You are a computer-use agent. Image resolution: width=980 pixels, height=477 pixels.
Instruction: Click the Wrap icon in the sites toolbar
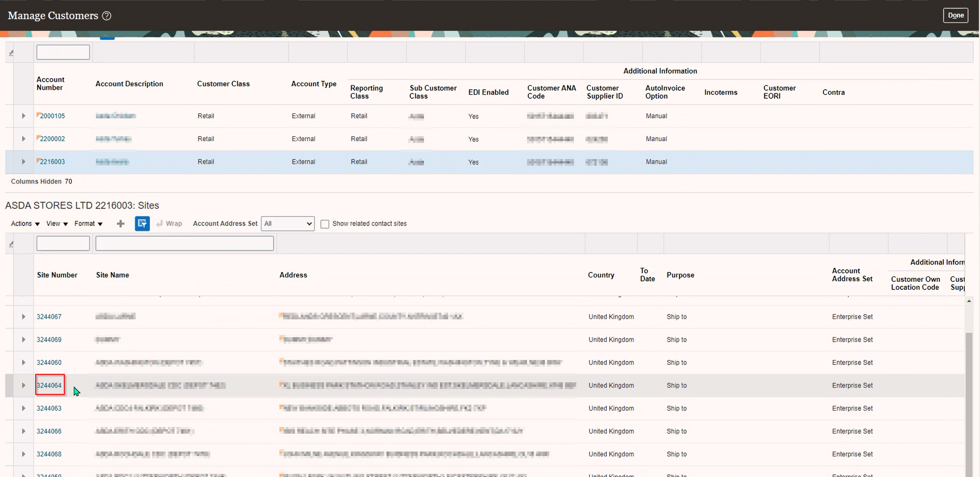159,223
